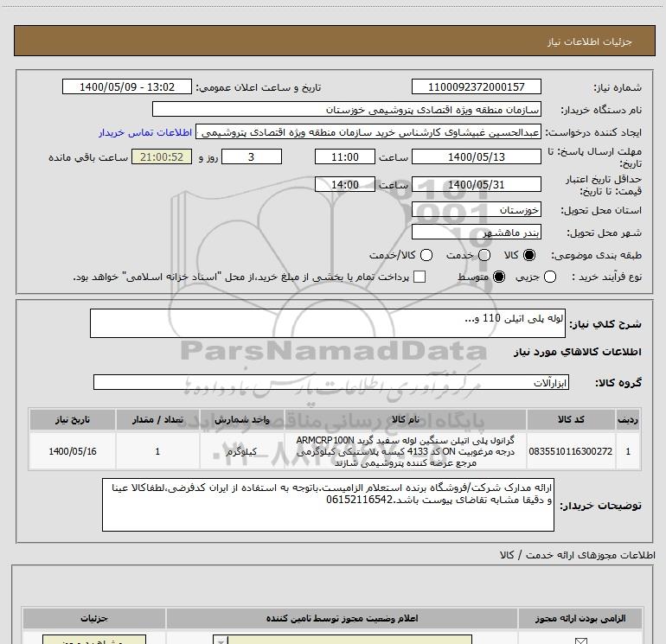Click the response deadline time 11:00 field
Image resolution: width=666 pixels, height=644 pixels.
(345, 157)
